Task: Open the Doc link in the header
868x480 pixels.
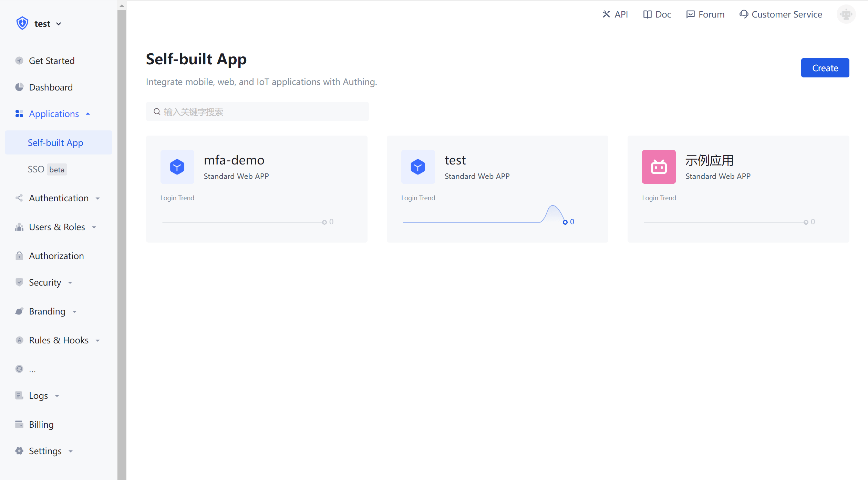Action: (x=657, y=14)
